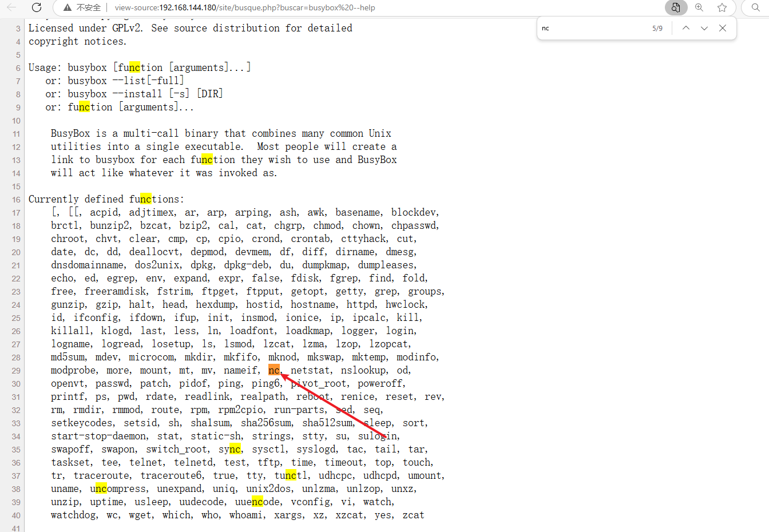Click dumpleases on line 21
Viewport: 769px width, 532px height.
[386, 265]
